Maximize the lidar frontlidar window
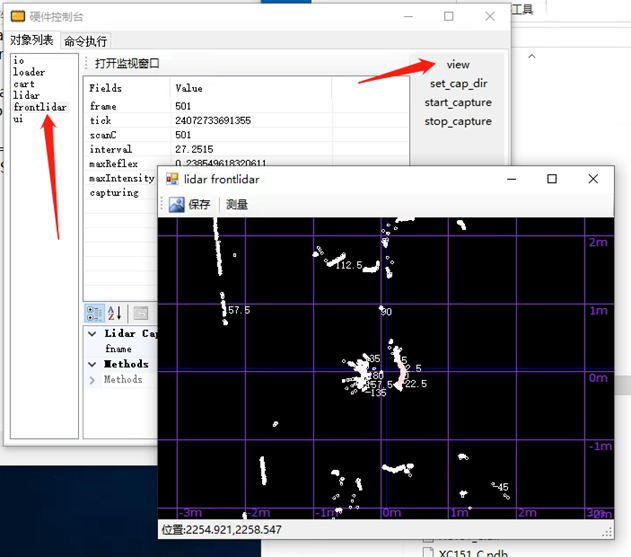 point(552,179)
